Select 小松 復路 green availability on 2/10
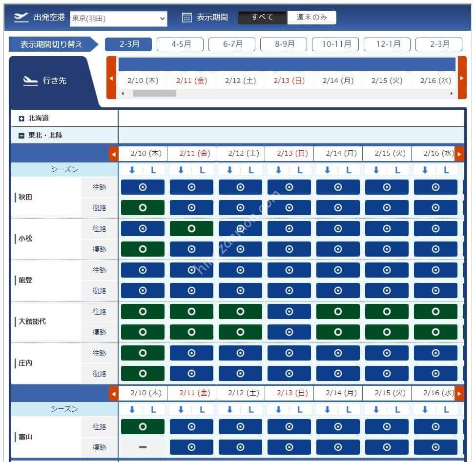The image size is (476, 462). (x=143, y=249)
